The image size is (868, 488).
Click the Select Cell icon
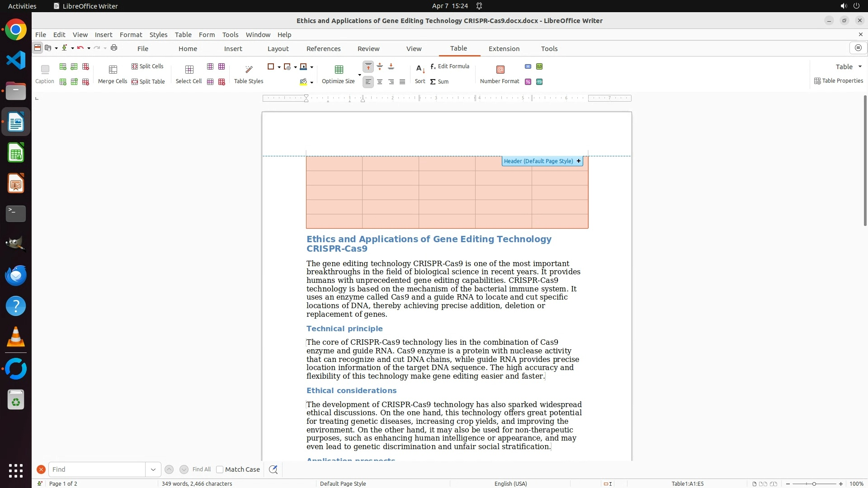point(189,70)
